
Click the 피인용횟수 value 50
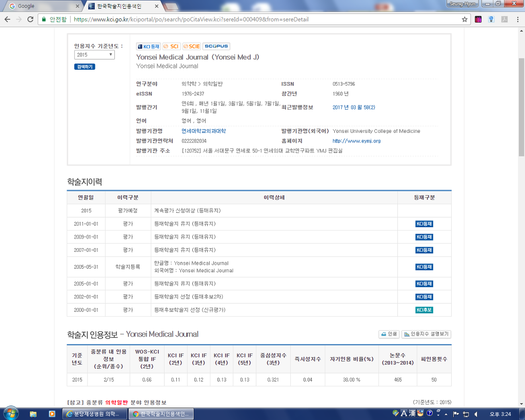(434, 380)
